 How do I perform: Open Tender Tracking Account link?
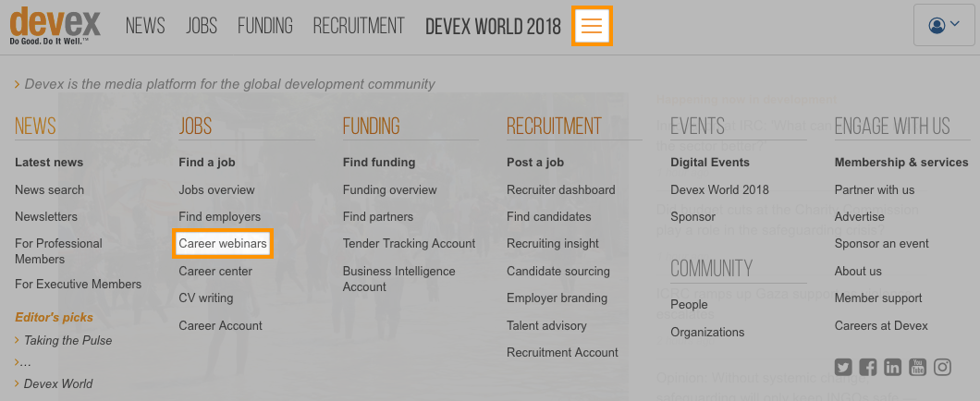[x=409, y=244]
